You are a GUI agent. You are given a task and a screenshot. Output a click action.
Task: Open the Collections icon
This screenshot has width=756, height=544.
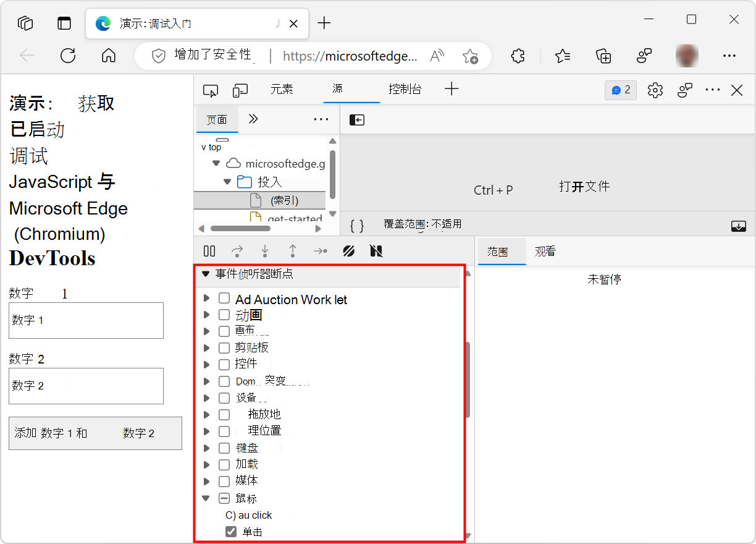[603, 56]
